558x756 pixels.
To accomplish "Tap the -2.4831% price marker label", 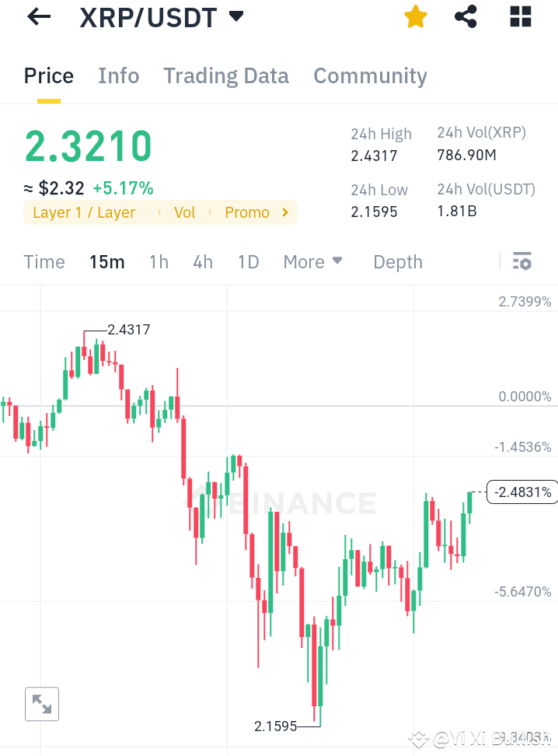I will tap(521, 492).
